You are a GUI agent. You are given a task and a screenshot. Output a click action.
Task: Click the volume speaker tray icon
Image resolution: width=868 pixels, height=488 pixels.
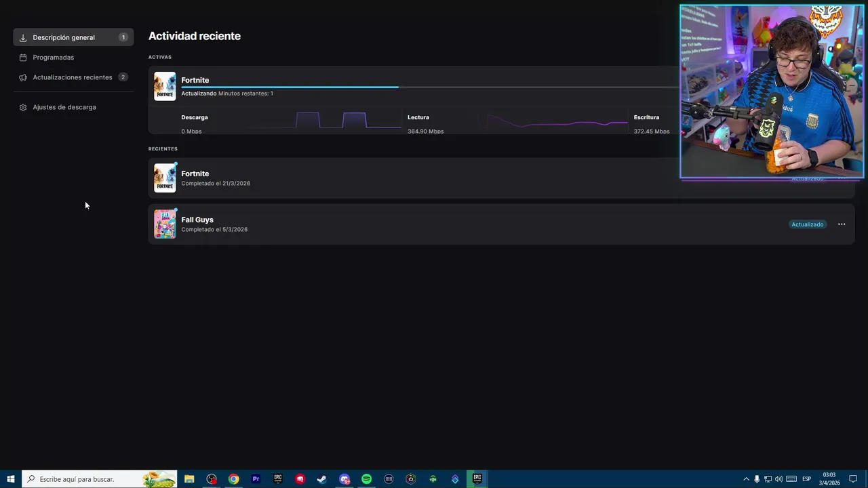click(778, 479)
